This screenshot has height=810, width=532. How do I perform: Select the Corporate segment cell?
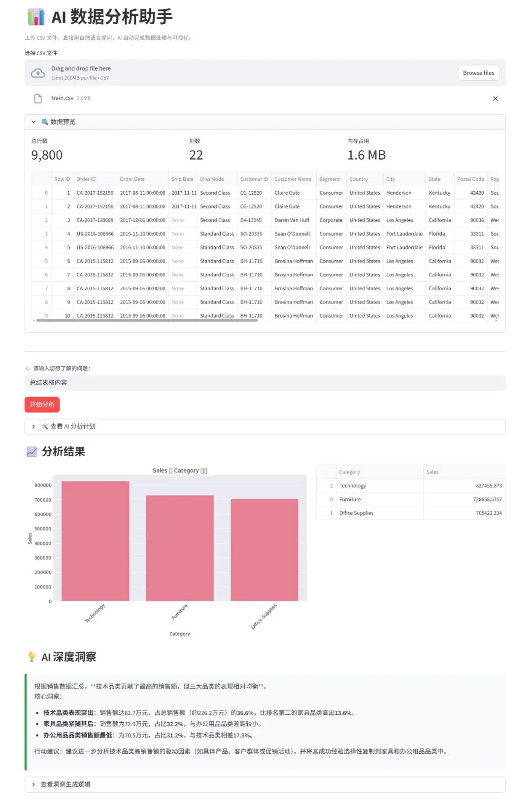tap(331, 220)
